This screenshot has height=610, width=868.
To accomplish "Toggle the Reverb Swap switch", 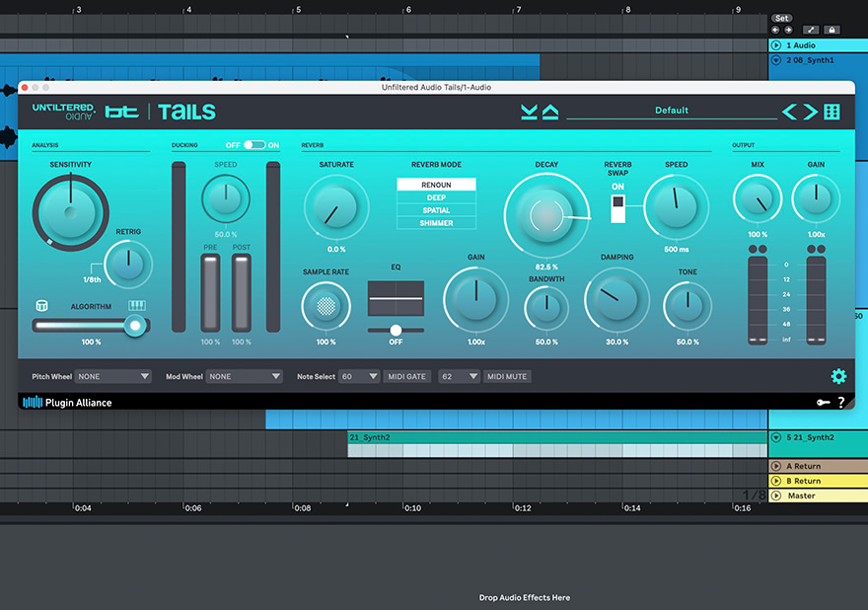I will pos(617,207).
